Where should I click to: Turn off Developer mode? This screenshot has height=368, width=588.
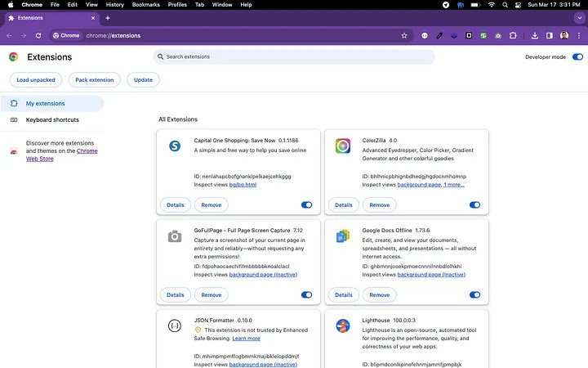pyautogui.click(x=577, y=56)
